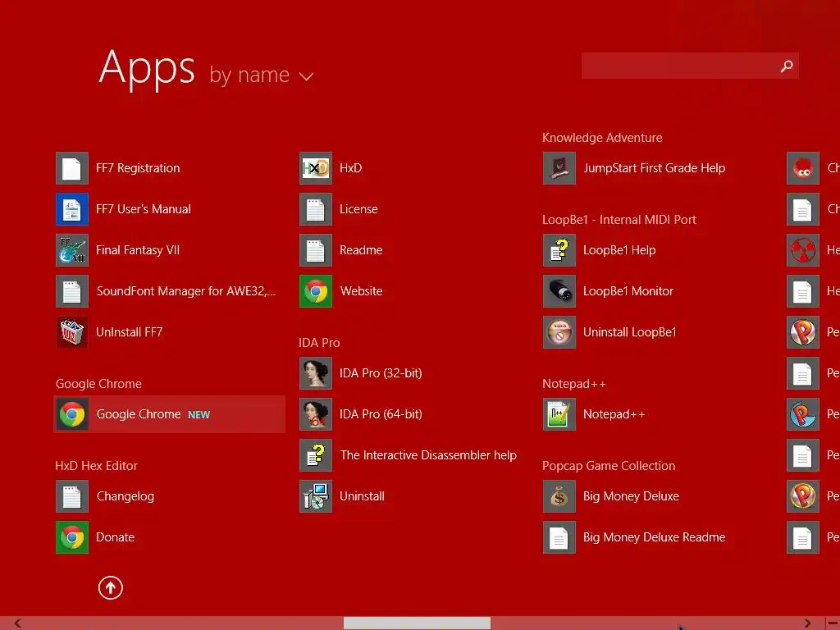Open the Donate Chrome shortcut icon
Viewport: 840px width, 630px height.
(72, 537)
